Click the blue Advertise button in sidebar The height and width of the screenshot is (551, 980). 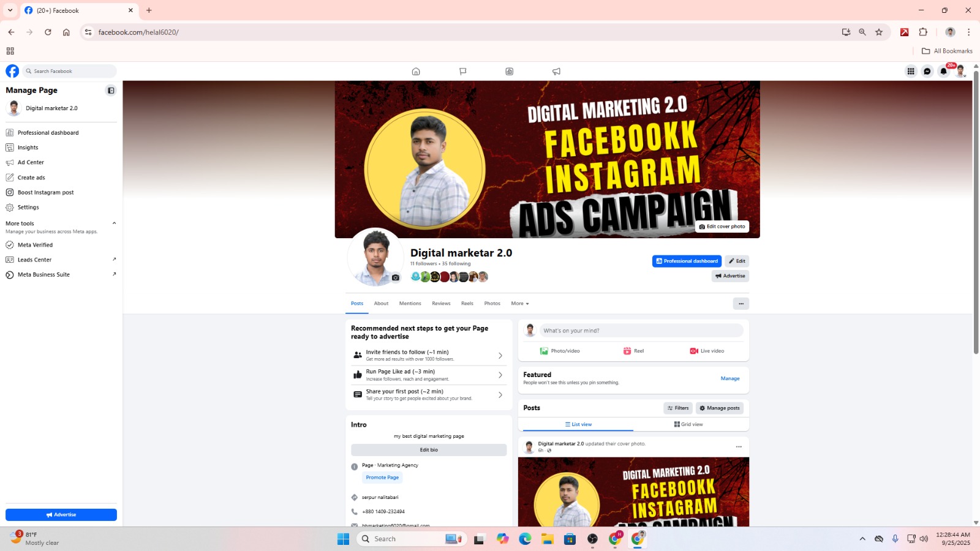coord(61,515)
